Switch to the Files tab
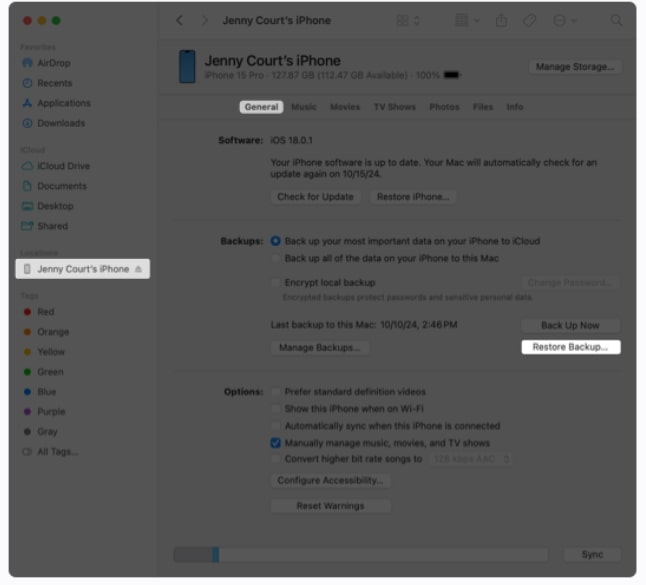The image size is (646, 585). (482, 107)
